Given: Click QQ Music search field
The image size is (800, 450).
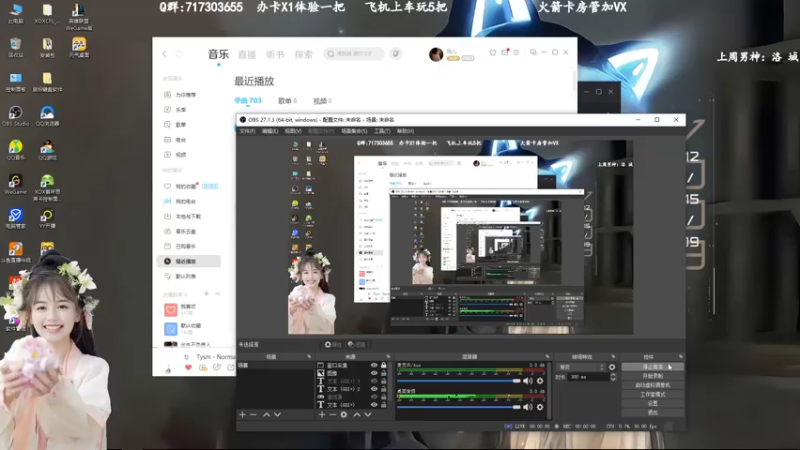Looking at the screenshot, I should click(354, 54).
